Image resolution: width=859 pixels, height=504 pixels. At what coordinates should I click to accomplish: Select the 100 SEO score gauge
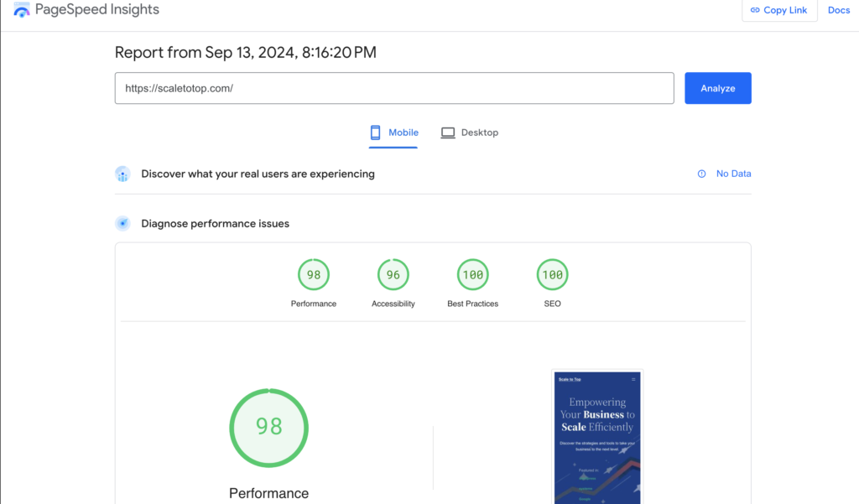click(552, 274)
